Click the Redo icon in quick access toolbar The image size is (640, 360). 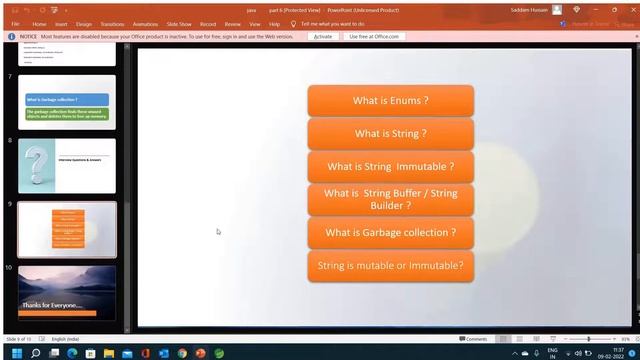click(42, 10)
